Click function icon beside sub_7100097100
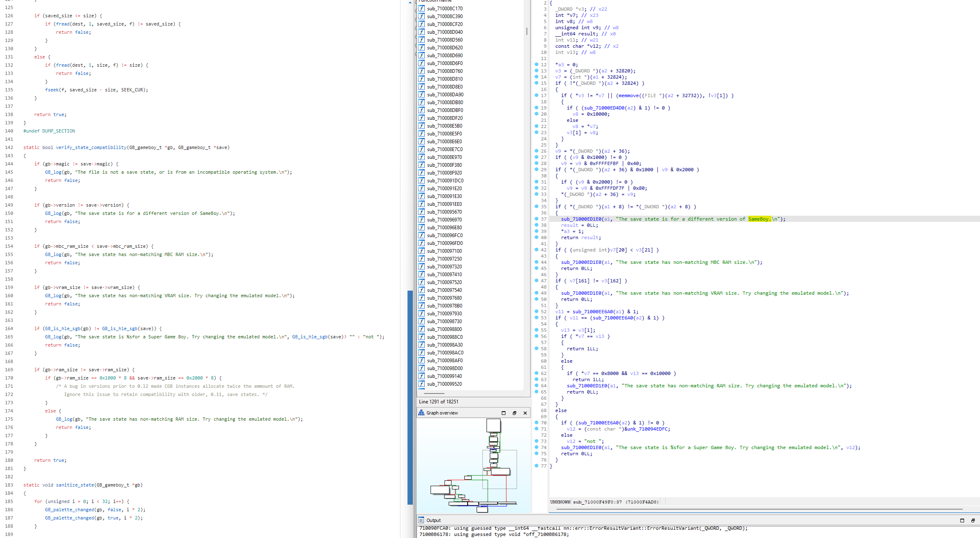This screenshot has width=980, height=538. pos(421,251)
